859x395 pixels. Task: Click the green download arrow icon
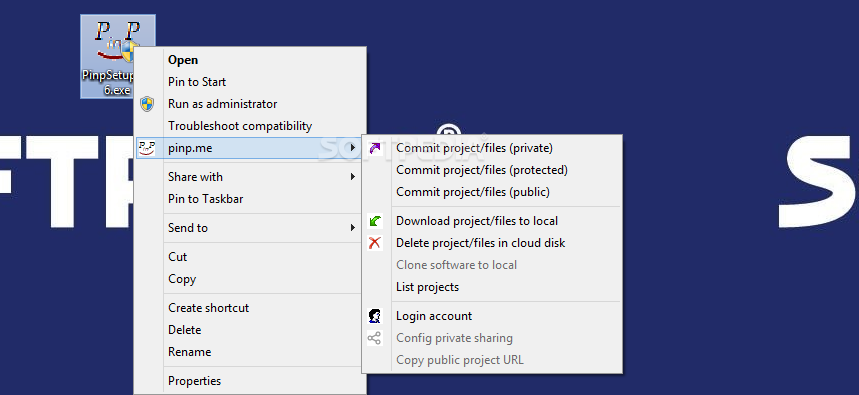[x=375, y=221]
